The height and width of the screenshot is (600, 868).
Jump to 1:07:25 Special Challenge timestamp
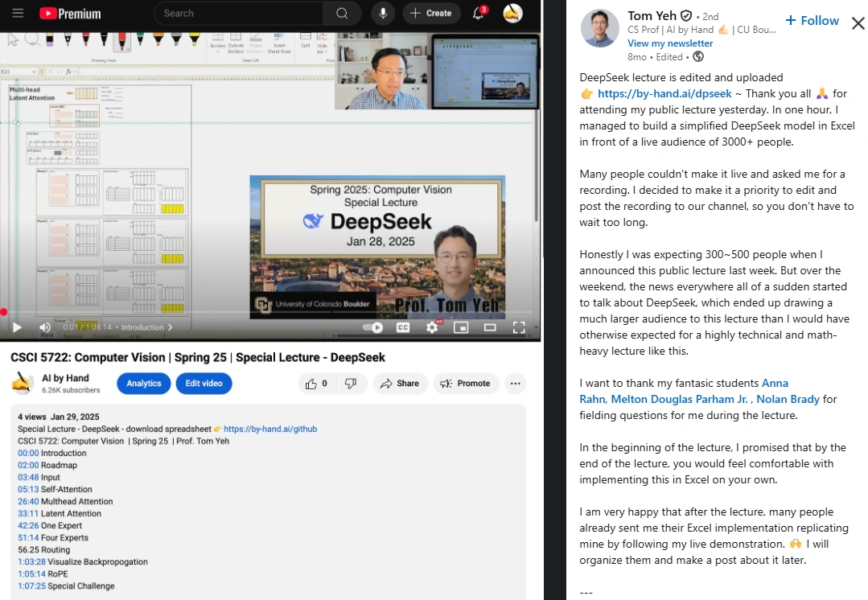pos(31,586)
